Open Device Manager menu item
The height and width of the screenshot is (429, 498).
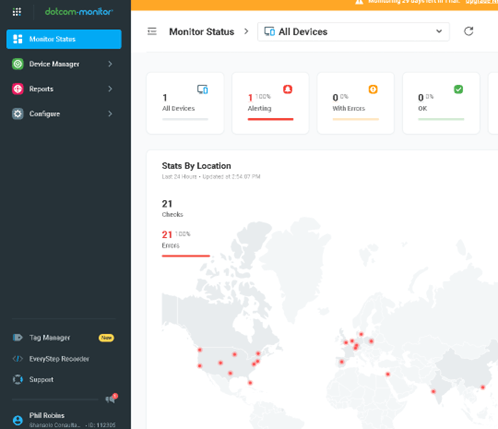(x=64, y=64)
